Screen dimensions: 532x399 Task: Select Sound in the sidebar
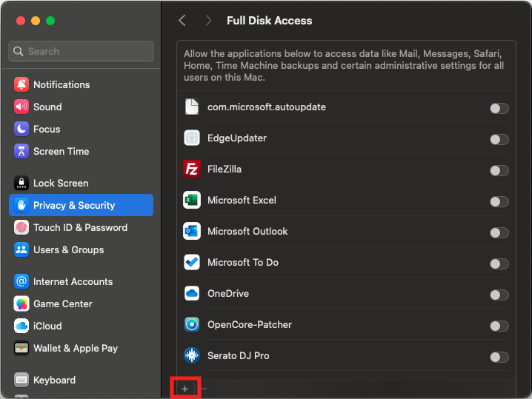pos(81,107)
